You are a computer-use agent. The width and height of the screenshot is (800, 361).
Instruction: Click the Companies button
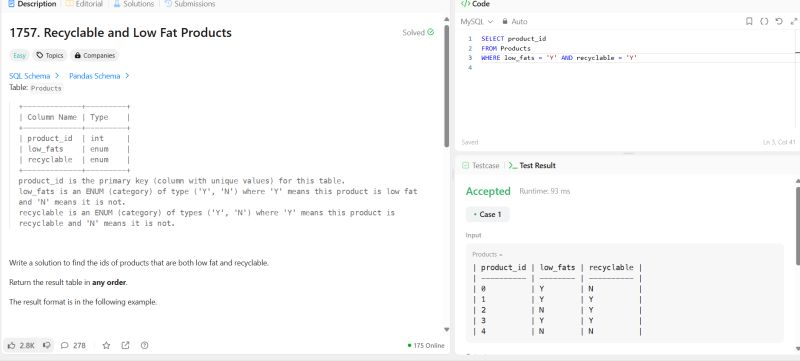tap(94, 56)
